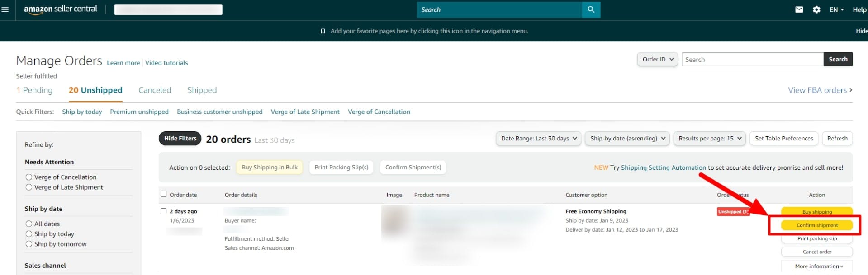Click the bookmark favorites icon
The image size is (868, 275).
pos(323,31)
